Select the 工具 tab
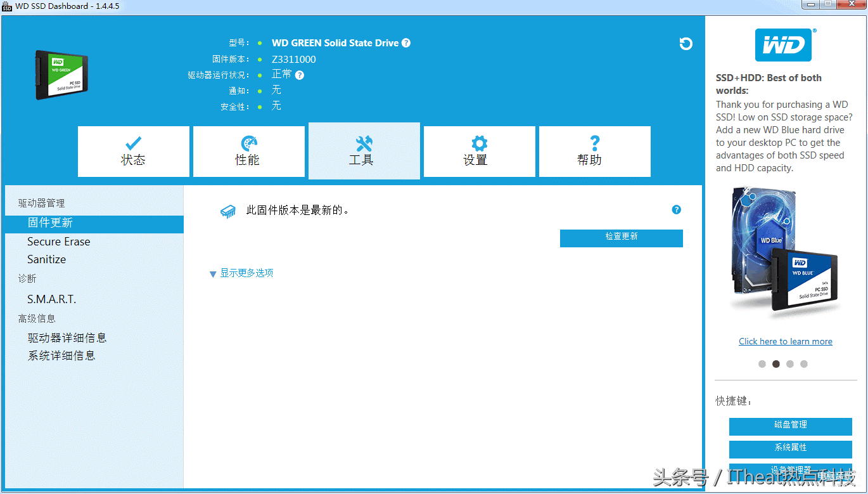This screenshot has width=868, height=494. click(x=364, y=151)
